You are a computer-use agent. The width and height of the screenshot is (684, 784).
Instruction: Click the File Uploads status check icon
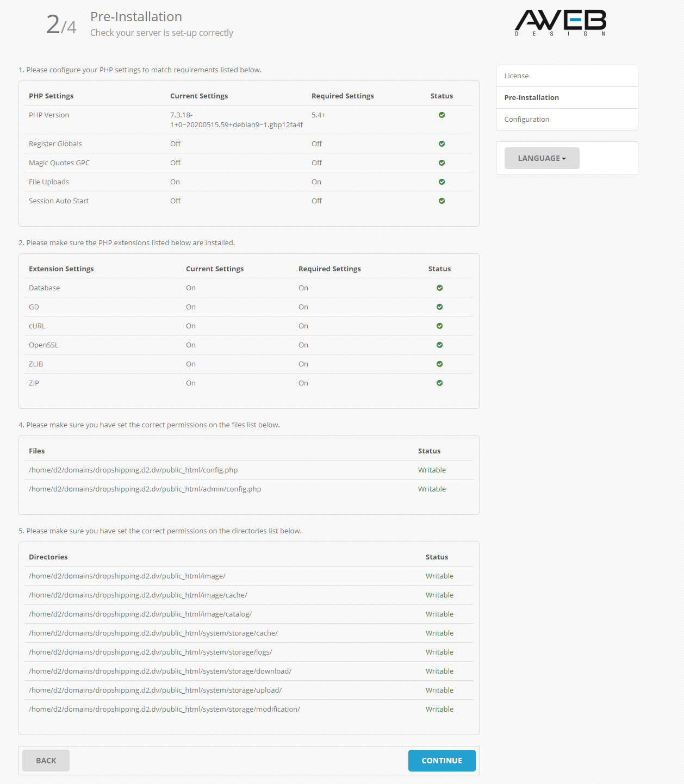coord(442,182)
